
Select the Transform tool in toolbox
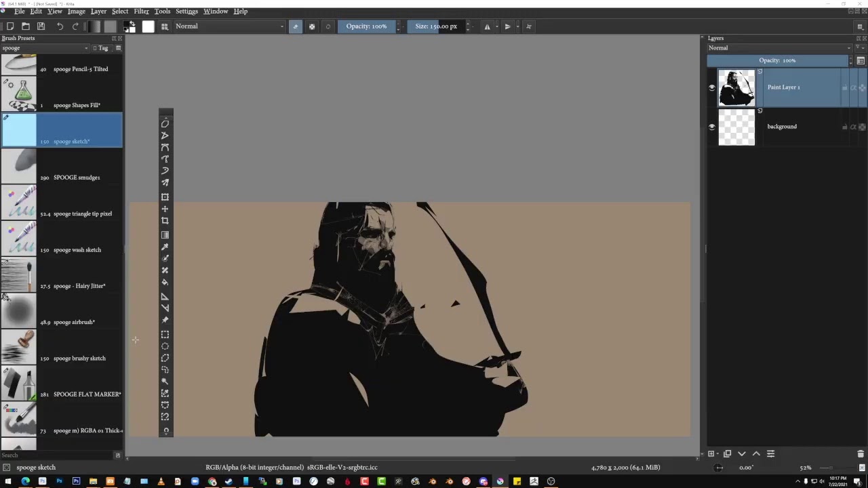click(165, 197)
